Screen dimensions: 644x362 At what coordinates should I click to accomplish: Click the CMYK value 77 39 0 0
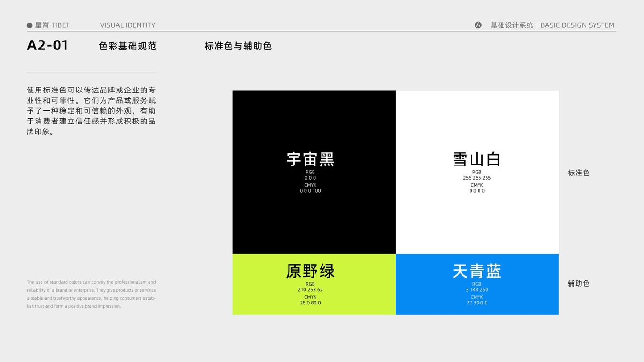tap(477, 303)
